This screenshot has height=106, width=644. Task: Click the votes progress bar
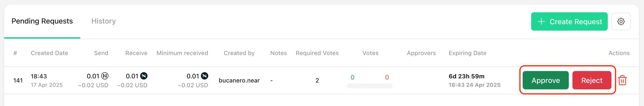click(369, 86)
